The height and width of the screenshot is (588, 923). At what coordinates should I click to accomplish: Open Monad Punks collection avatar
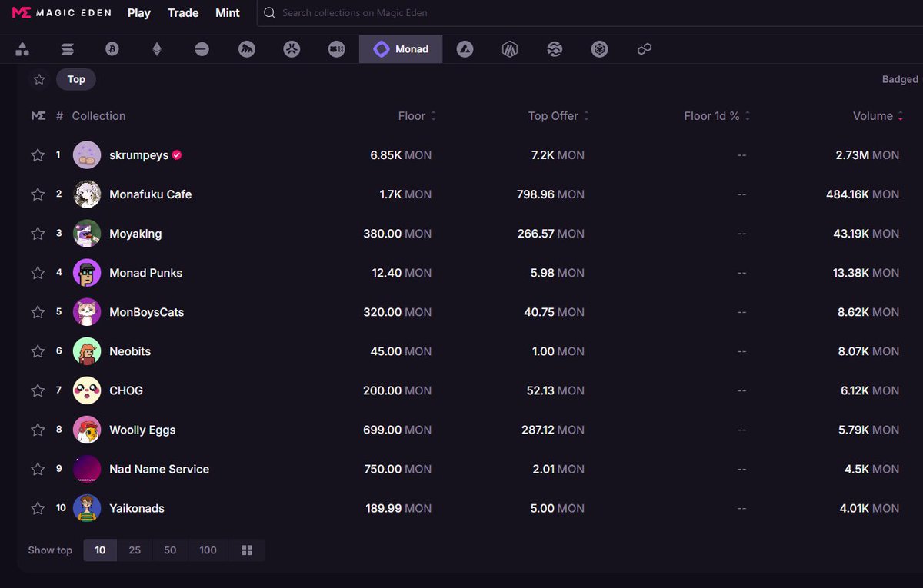87,273
